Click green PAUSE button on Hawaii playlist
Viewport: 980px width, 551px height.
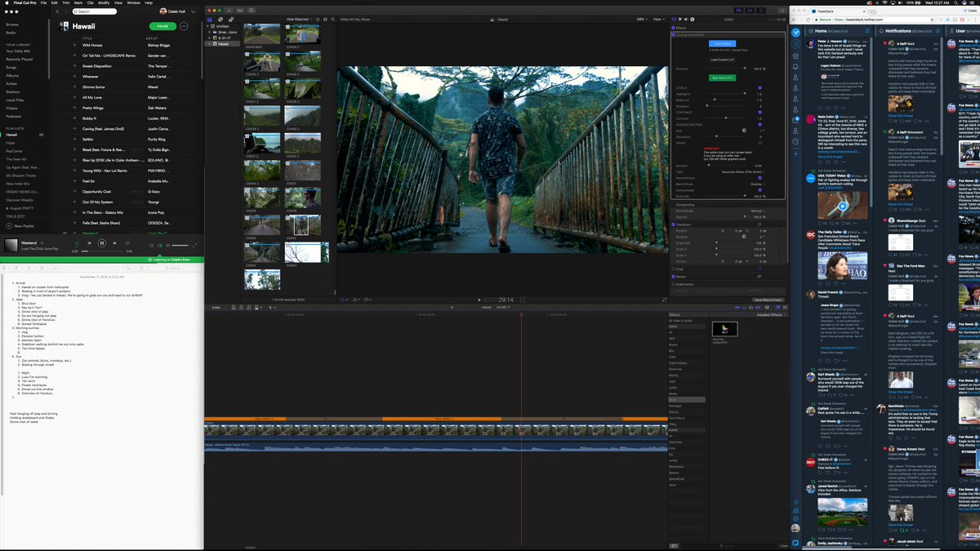click(163, 26)
